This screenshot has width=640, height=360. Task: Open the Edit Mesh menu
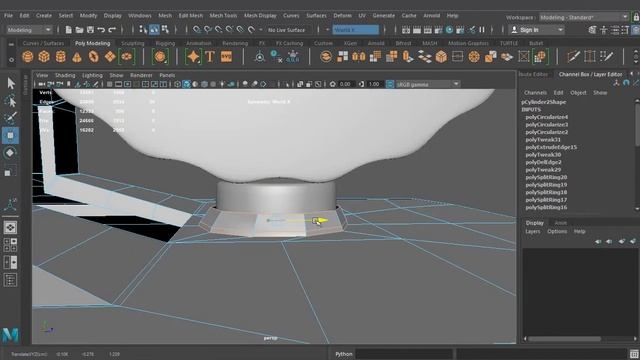pyautogui.click(x=191, y=16)
